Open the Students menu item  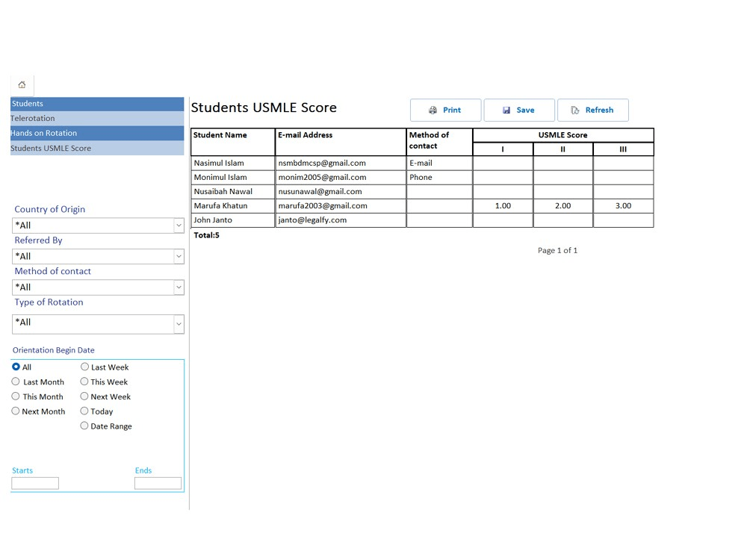[97, 104]
